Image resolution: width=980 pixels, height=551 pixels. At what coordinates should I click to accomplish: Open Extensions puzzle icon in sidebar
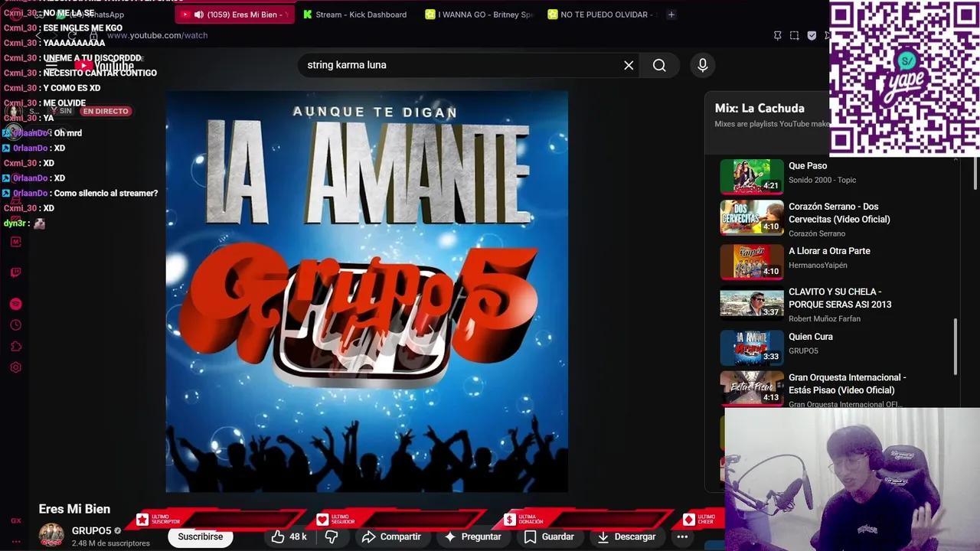click(15, 347)
